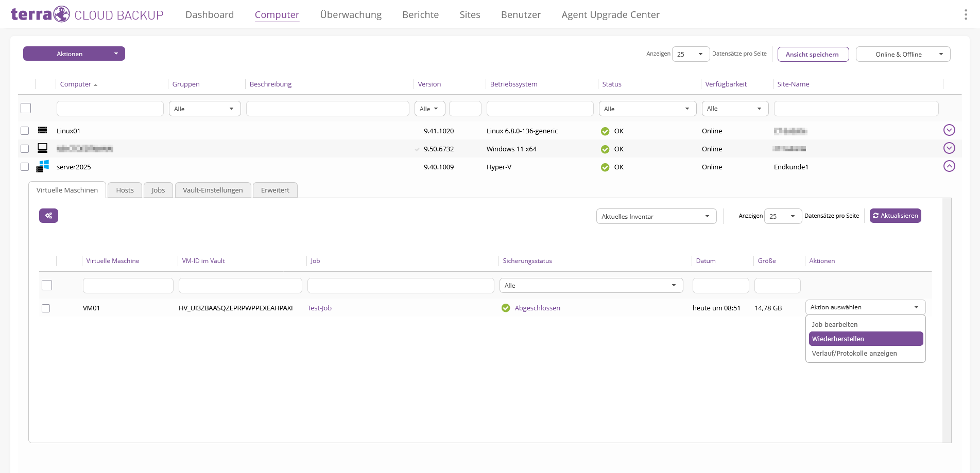Open the Aktuelles Inventar dropdown
This screenshot has width=980, height=473.
pos(656,216)
